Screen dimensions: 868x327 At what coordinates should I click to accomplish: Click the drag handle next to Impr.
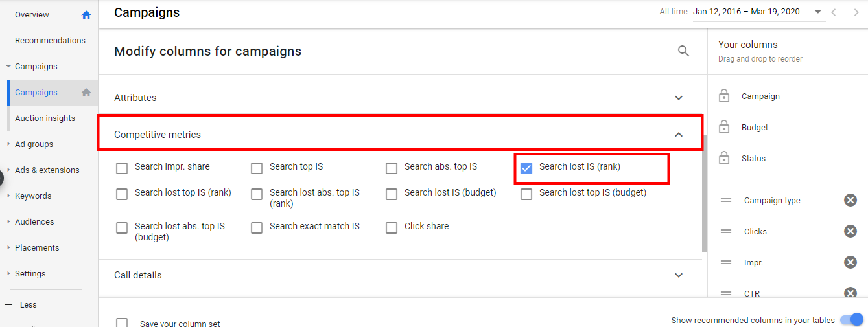726,262
